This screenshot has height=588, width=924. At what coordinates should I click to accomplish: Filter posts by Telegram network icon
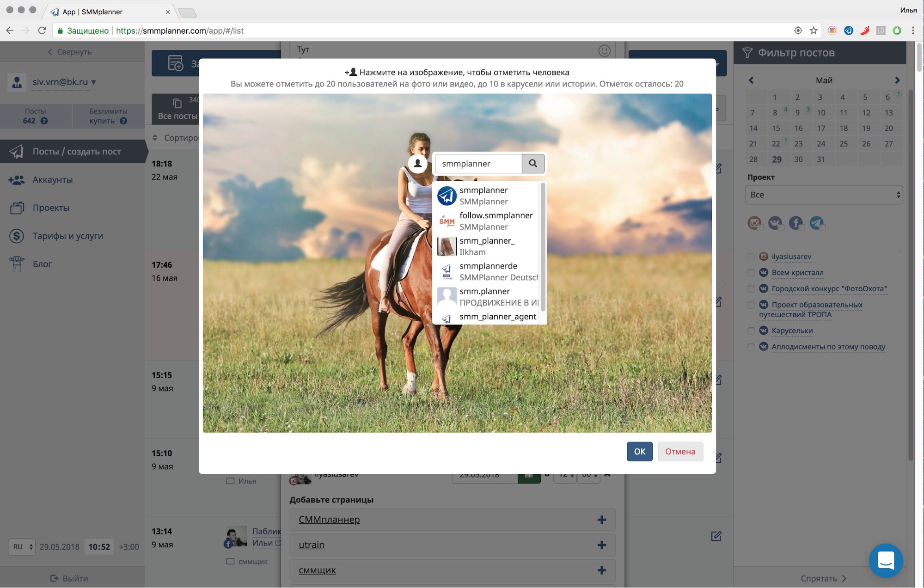(817, 223)
